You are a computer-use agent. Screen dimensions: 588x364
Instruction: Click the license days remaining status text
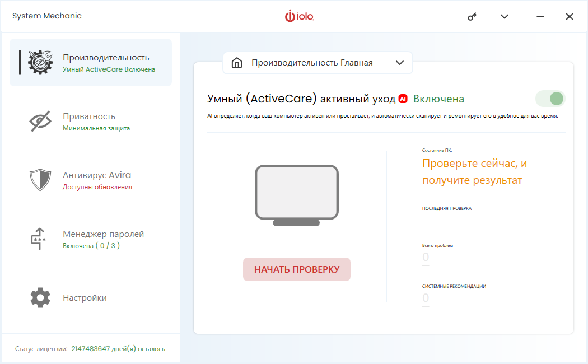(118, 349)
